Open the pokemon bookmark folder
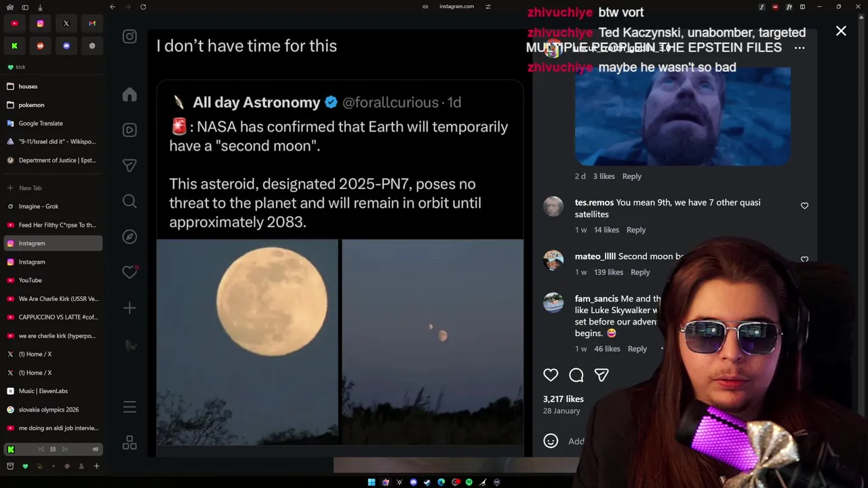868x488 pixels. pos(53,104)
